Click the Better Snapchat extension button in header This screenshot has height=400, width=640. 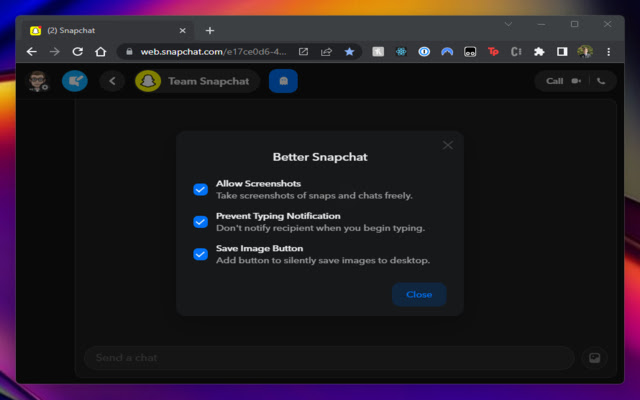coord(283,81)
